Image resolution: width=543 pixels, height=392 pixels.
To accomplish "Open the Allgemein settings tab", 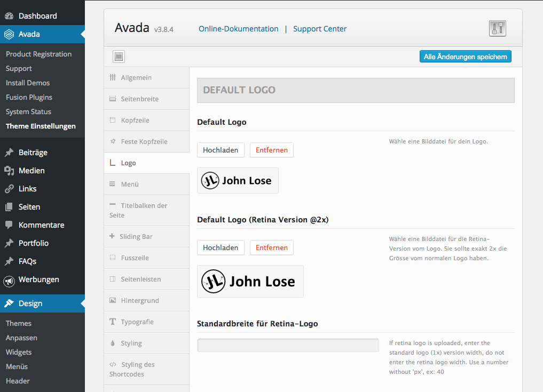I will pyautogui.click(x=146, y=78).
